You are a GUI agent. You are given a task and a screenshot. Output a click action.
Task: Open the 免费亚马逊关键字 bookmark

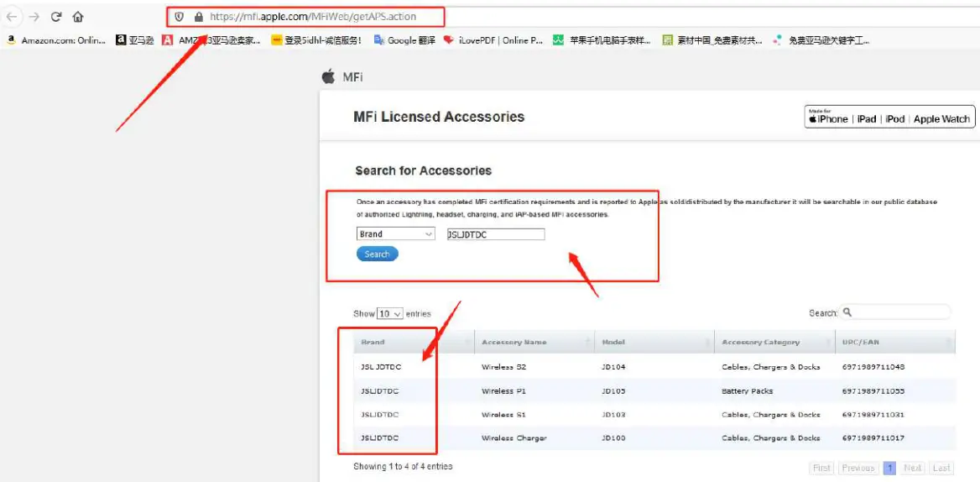point(821,40)
